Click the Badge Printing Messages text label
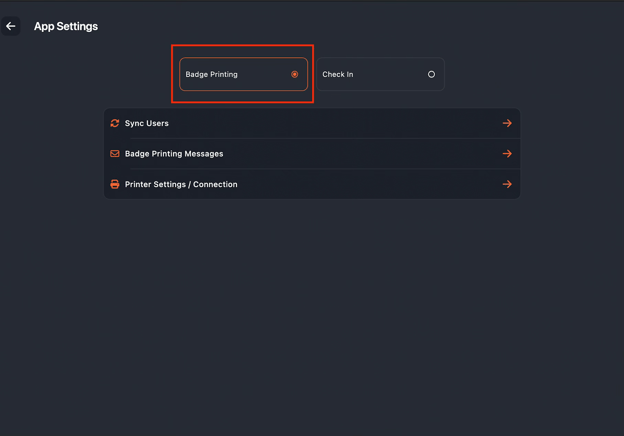The image size is (624, 436). [x=174, y=154]
